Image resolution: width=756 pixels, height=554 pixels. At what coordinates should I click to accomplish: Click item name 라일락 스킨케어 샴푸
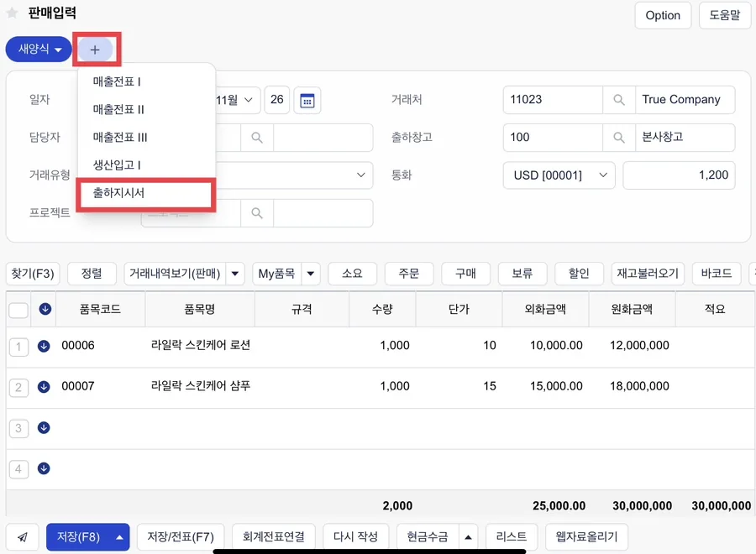201,386
